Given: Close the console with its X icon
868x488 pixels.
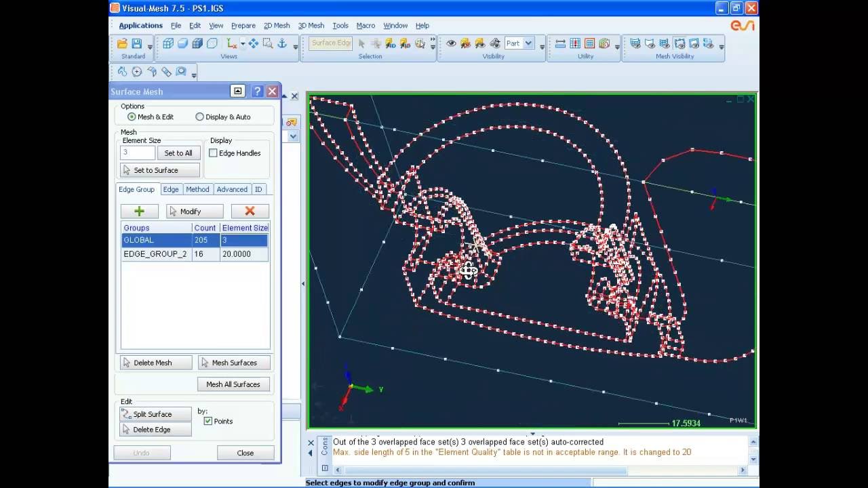Looking at the screenshot, I should click(x=311, y=443).
